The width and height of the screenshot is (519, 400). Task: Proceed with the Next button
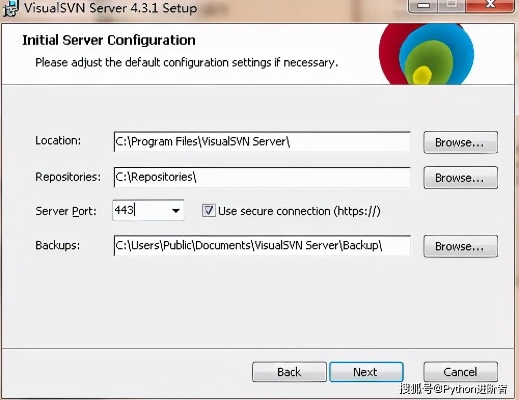(366, 372)
